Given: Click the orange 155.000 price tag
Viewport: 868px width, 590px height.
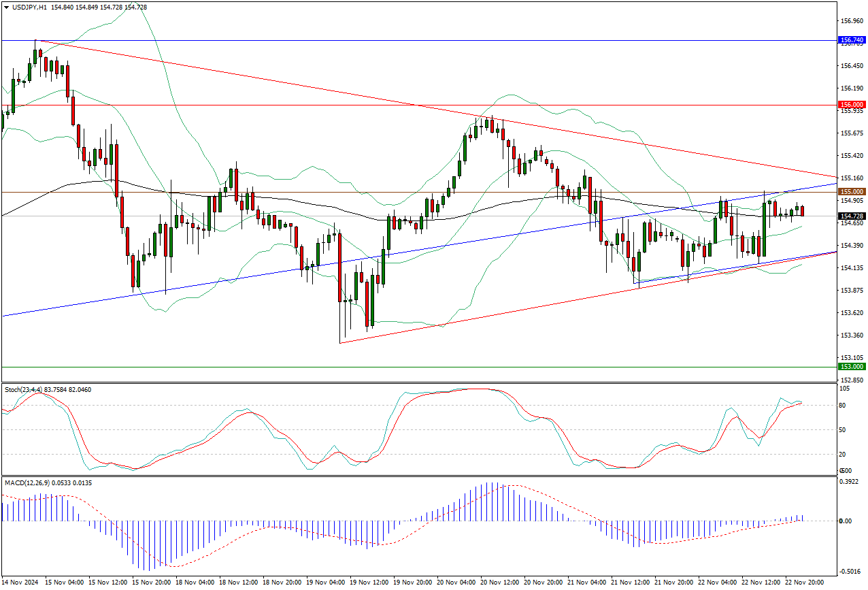Looking at the screenshot, I should [x=852, y=192].
